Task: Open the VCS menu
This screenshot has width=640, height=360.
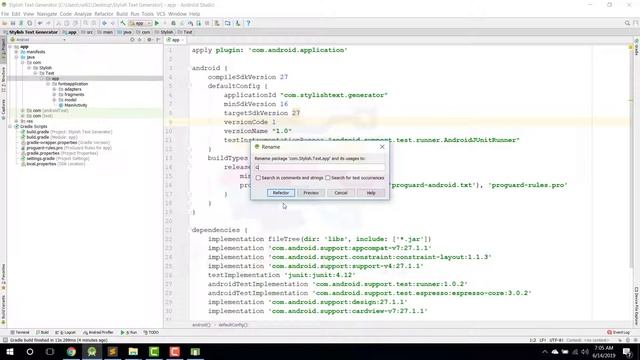Action: pos(161,14)
